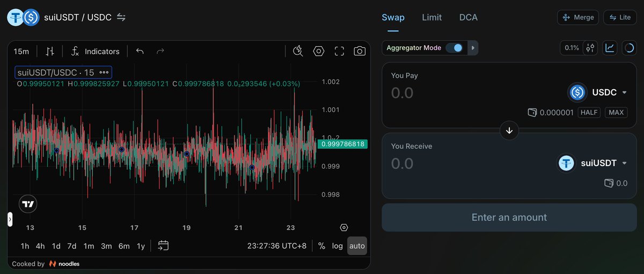Select the 1y time range
This screenshot has height=274, width=644.
tap(141, 246)
